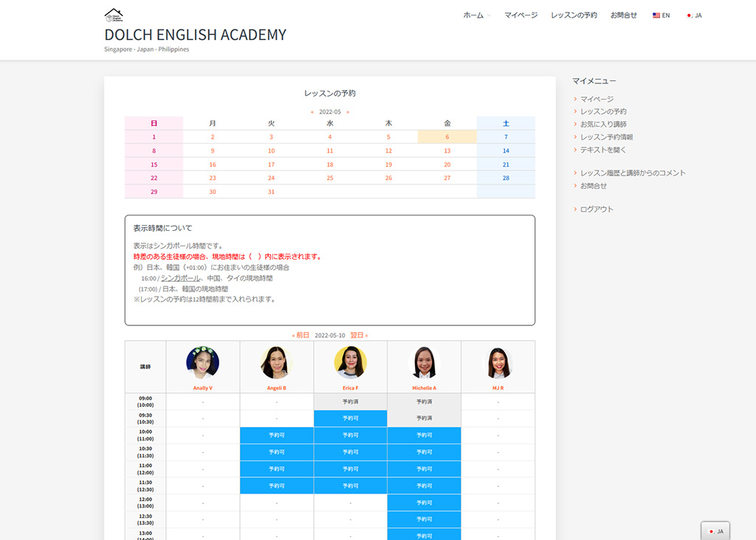Select May 18 on the calendar
The height and width of the screenshot is (540, 756).
coord(330,165)
